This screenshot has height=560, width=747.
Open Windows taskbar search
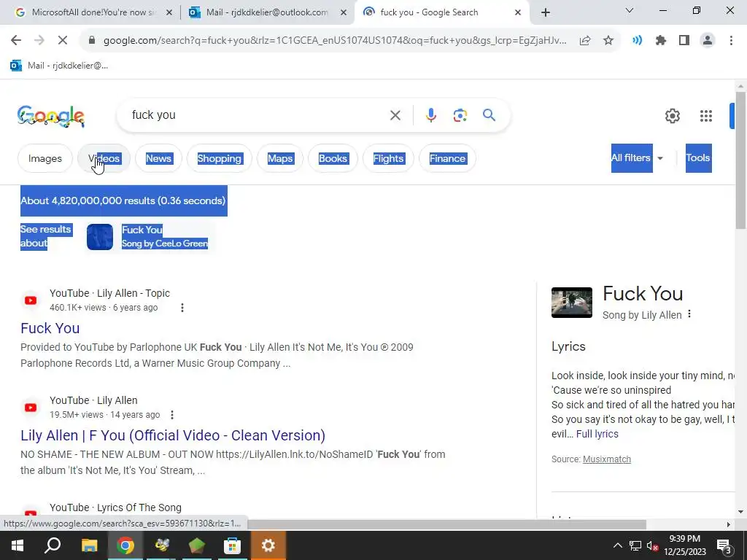coord(53,545)
